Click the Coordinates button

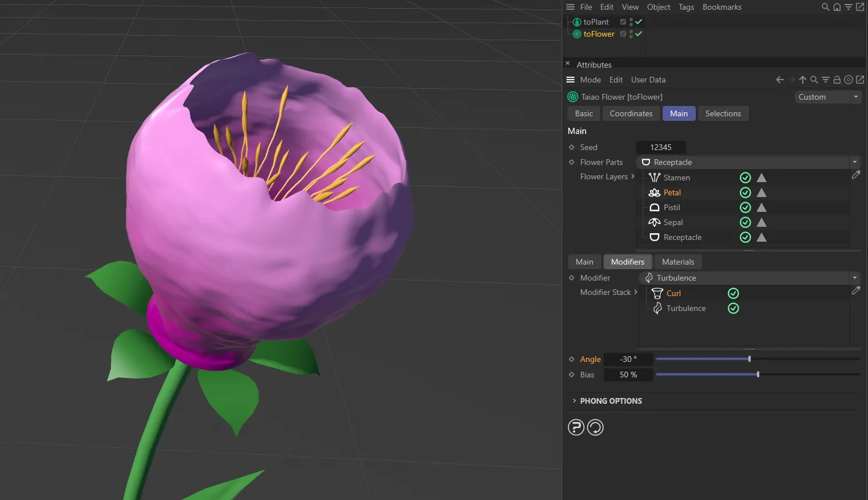point(631,113)
